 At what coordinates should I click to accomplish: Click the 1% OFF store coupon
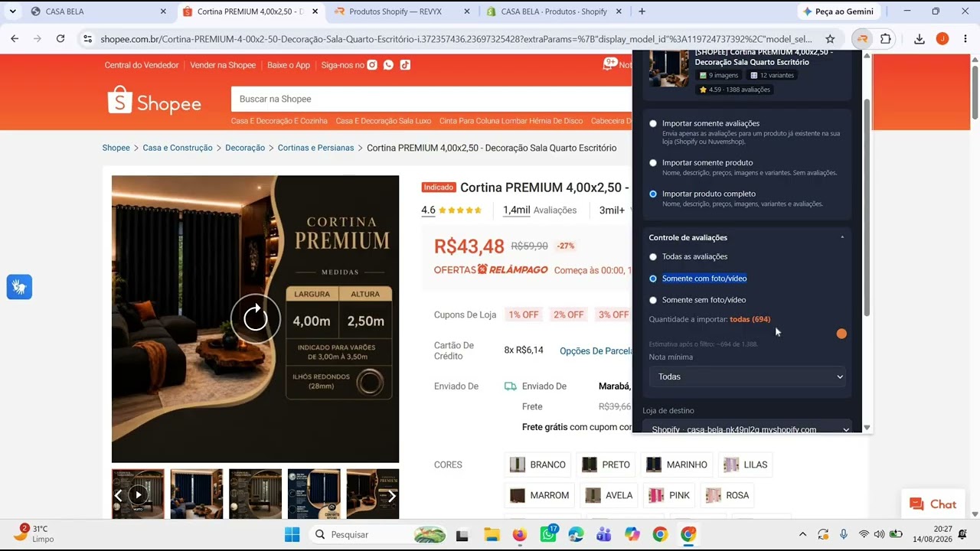524,315
